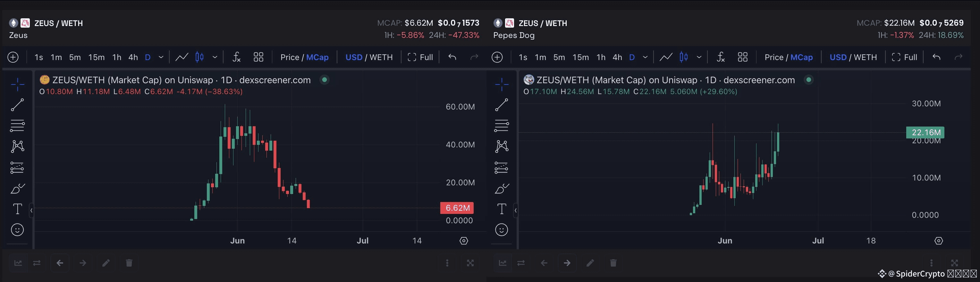
Task: Click the Full screen button on Zeus chart
Action: pos(420,57)
